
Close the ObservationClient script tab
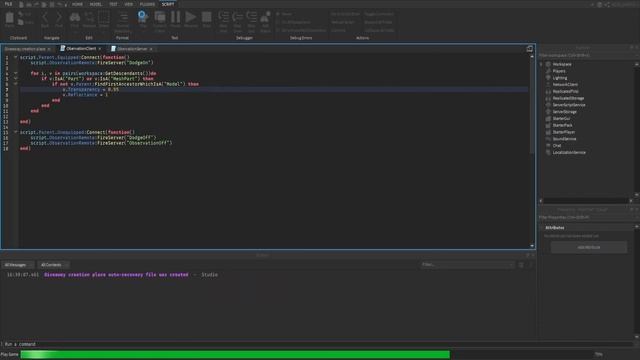click(100, 49)
